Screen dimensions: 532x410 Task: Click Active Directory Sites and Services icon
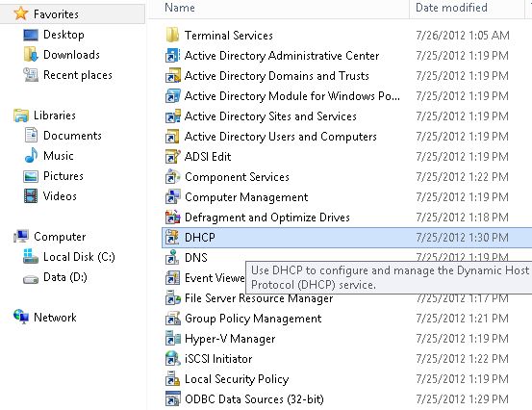(x=173, y=116)
